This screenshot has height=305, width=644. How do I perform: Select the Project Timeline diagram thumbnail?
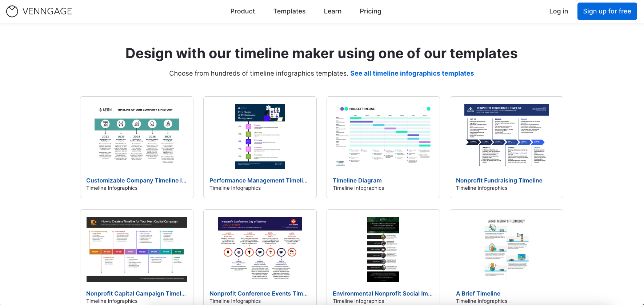click(x=383, y=136)
